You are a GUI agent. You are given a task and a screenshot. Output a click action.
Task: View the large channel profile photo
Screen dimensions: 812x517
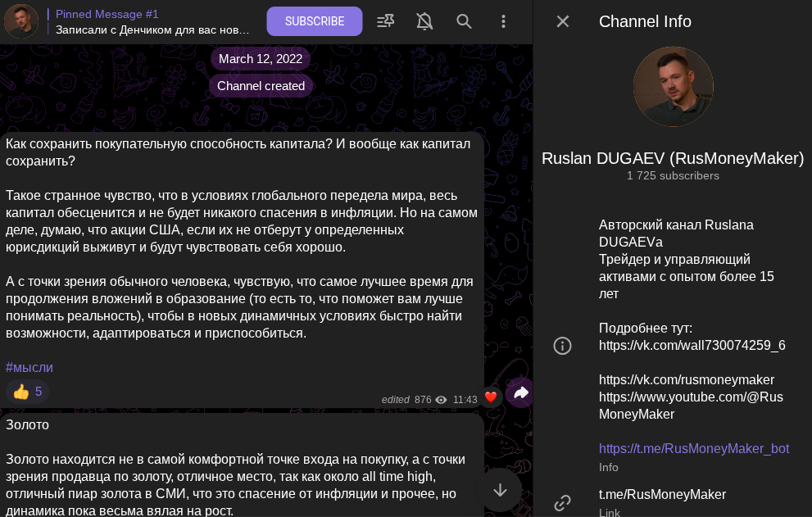click(673, 87)
